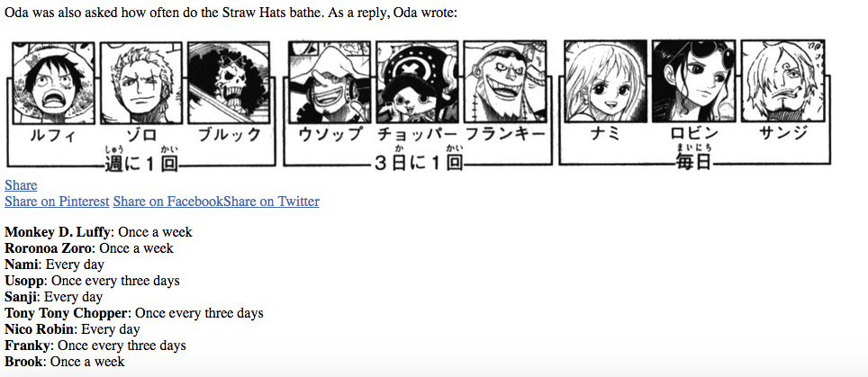Select Zoro's portrait thumbnail
The height and width of the screenshot is (377, 868).
[x=140, y=83]
